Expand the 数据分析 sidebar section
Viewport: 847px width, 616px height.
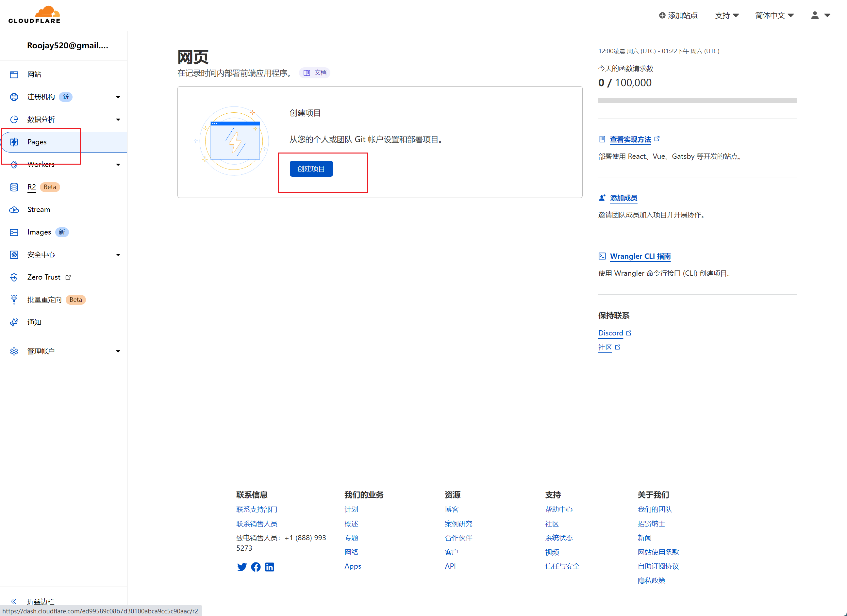(118, 120)
